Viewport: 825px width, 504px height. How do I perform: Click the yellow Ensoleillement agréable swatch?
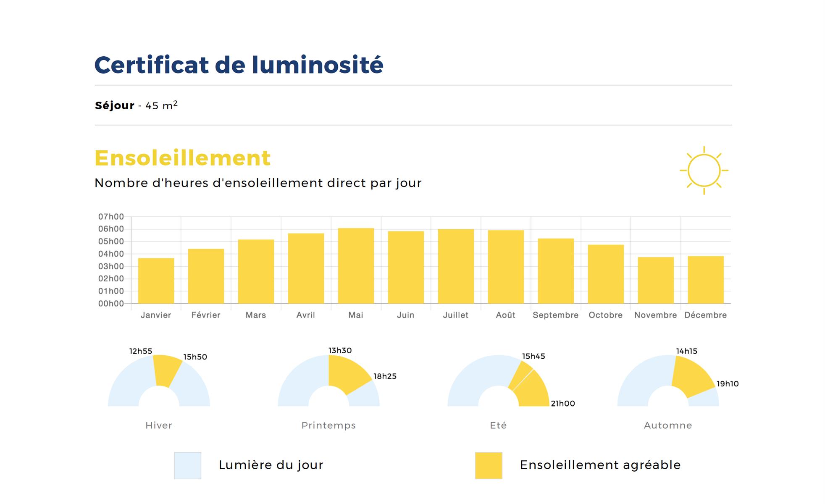click(488, 465)
